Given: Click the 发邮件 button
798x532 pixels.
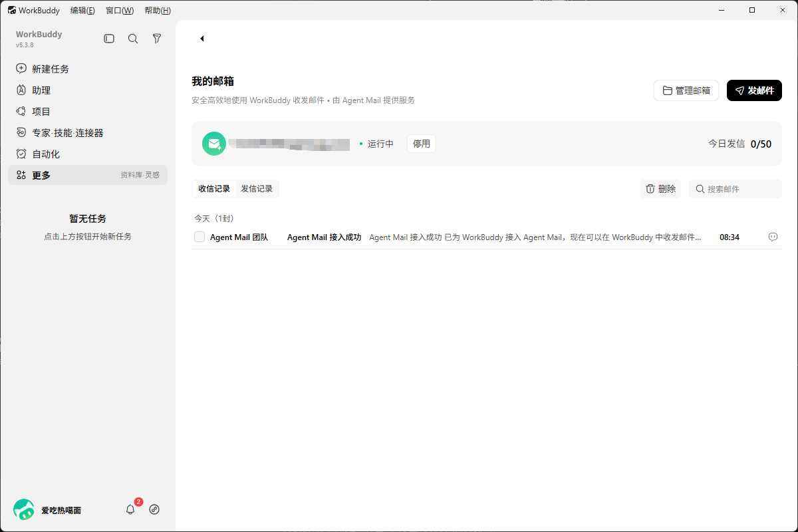Looking at the screenshot, I should point(754,90).
